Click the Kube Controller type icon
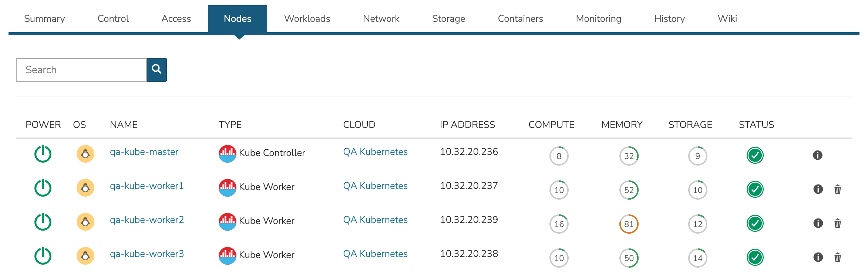 click(x=227, y=154)
